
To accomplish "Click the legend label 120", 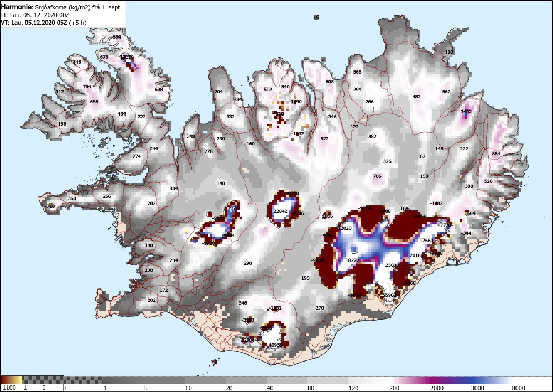I will pyautogui.click(x=353, y=388).
